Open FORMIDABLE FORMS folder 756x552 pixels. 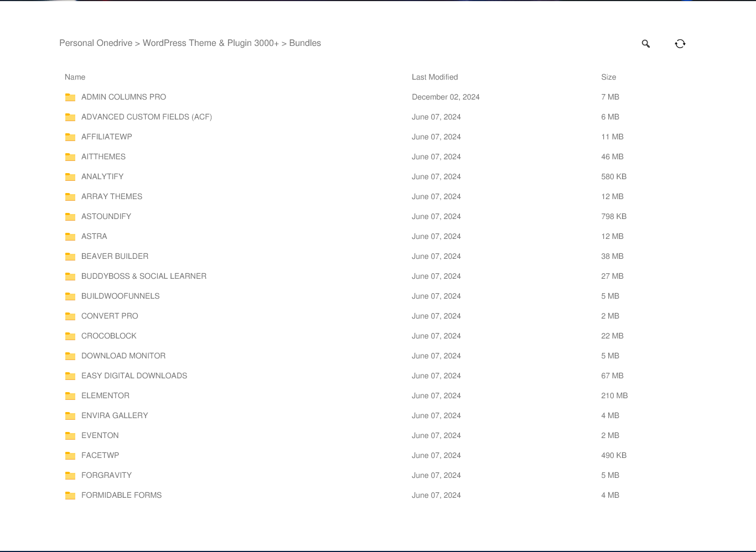click(x=121, y=496)
